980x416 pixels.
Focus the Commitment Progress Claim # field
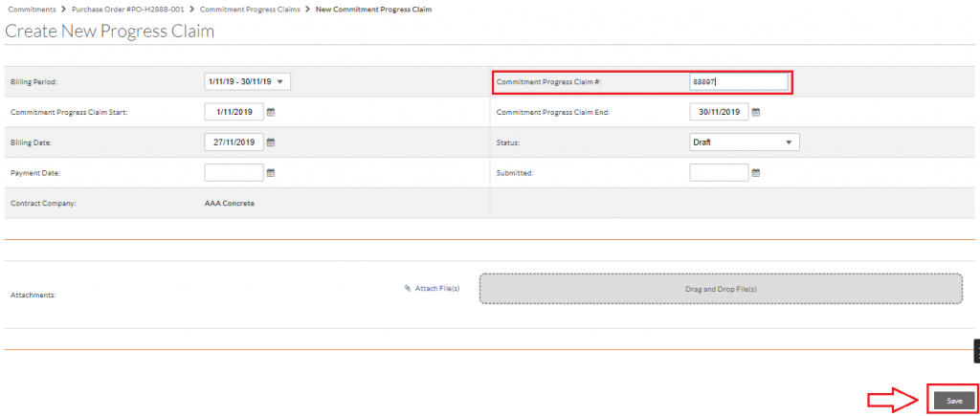pos(739,82)
